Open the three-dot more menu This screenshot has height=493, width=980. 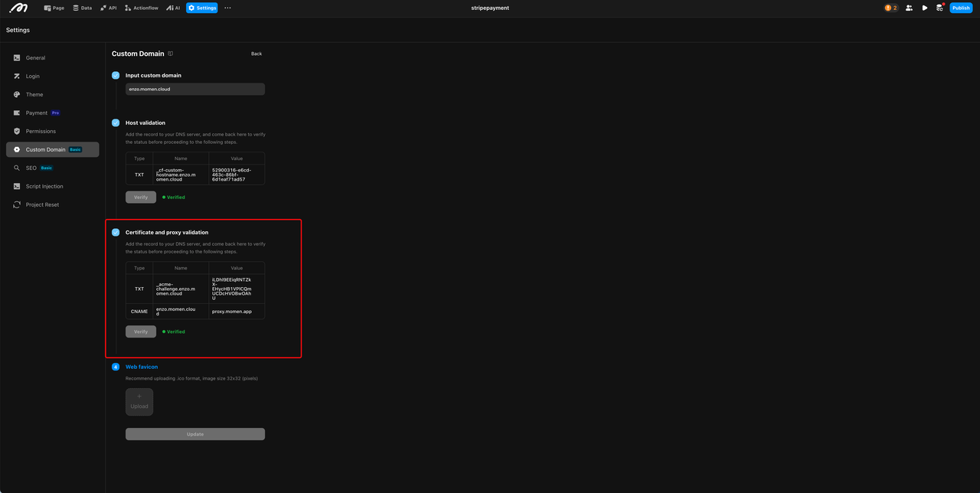click(x=227, y=8)
